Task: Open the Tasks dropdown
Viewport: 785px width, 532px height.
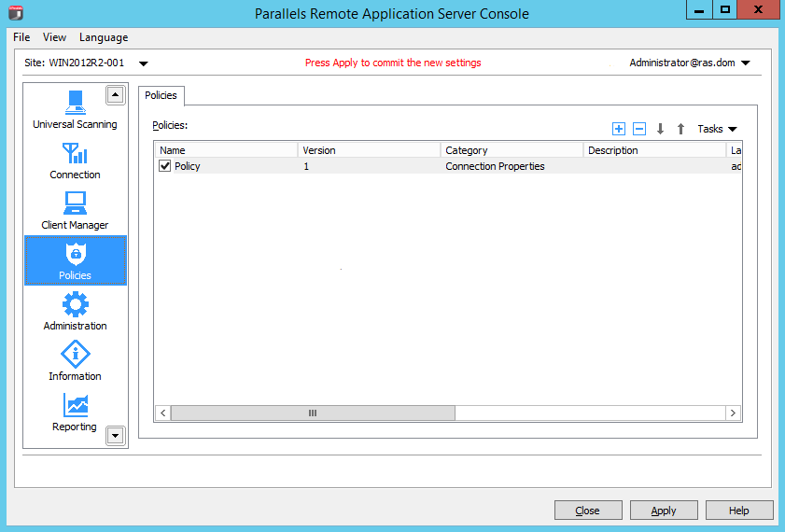Action: [717, 129]
